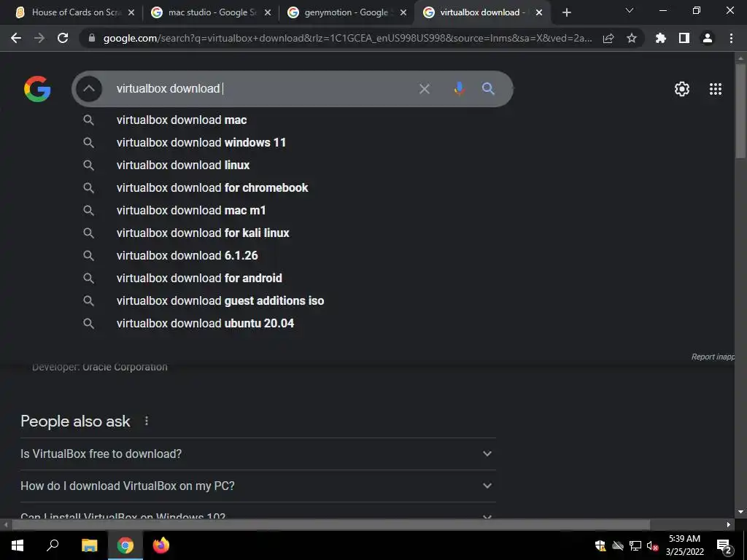This screenshot has width=747, height=560.
Task: Clear the search box with the X icon
Action: pos(425,88)
